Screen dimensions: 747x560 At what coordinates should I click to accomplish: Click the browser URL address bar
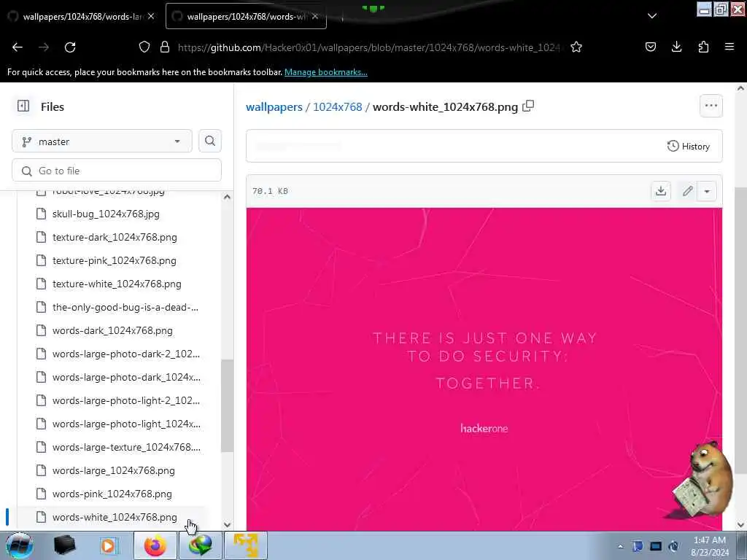(x=368, y=47)
